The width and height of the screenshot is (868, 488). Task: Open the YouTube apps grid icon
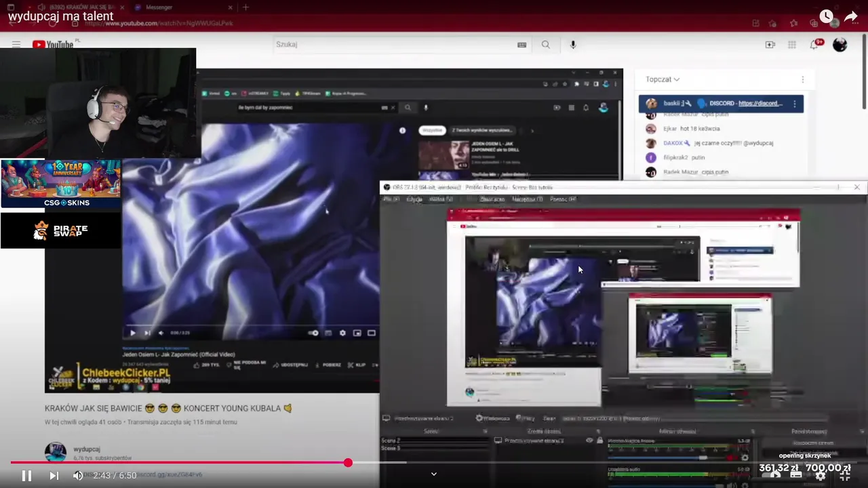[791, 45]
